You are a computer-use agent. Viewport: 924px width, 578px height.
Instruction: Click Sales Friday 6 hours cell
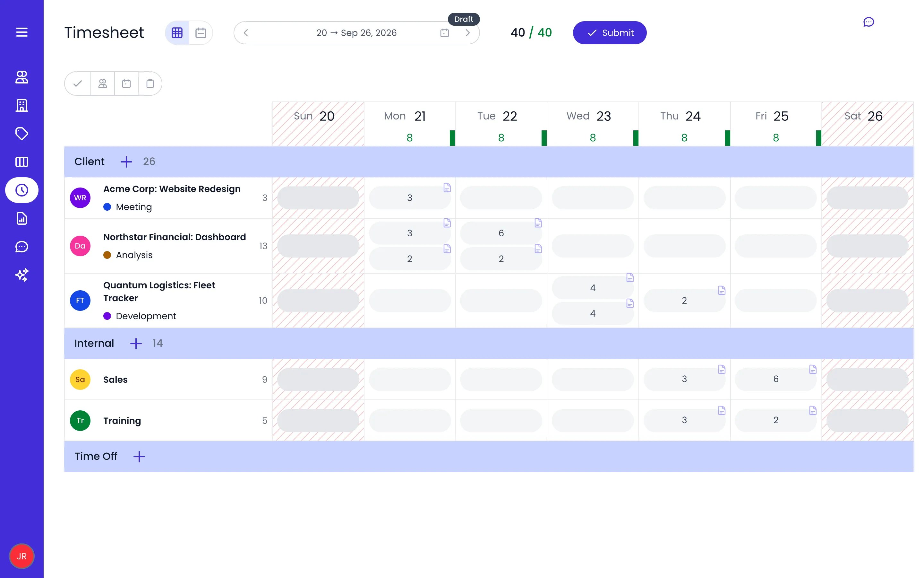(x=775, y=379)
